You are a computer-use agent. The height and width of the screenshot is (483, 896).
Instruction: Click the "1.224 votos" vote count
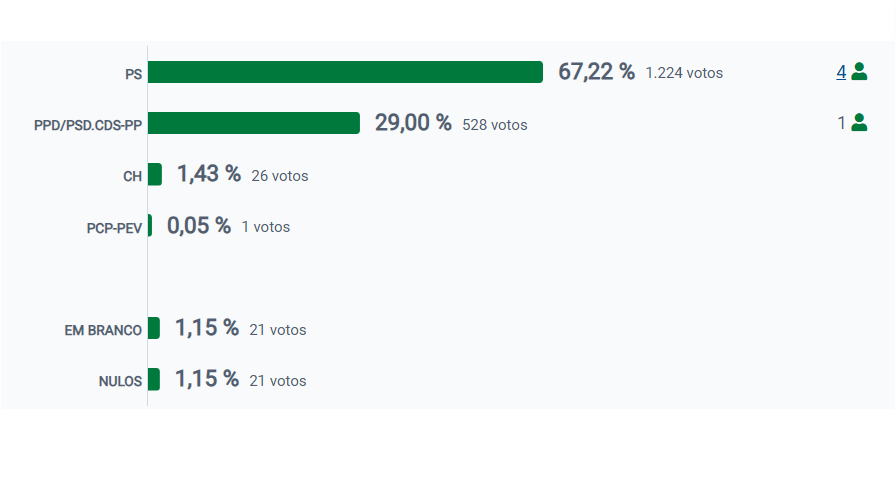[x=684, y=73]
